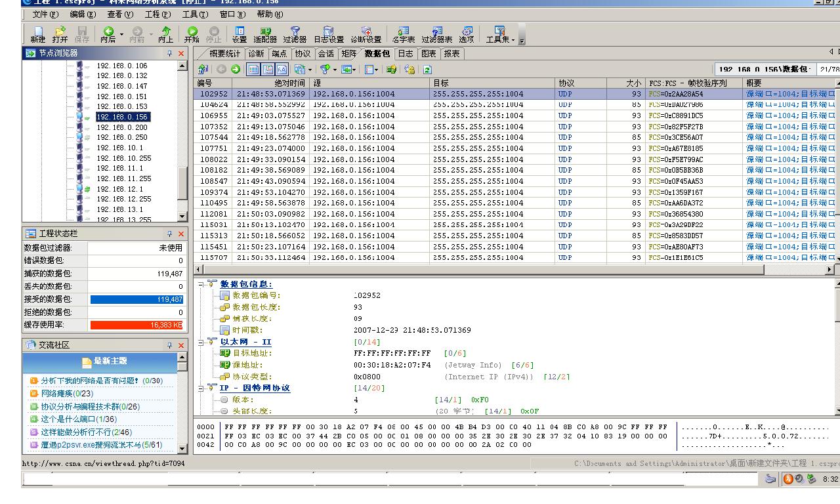Open forum thread 这个是什么端口

coord(68,419)
